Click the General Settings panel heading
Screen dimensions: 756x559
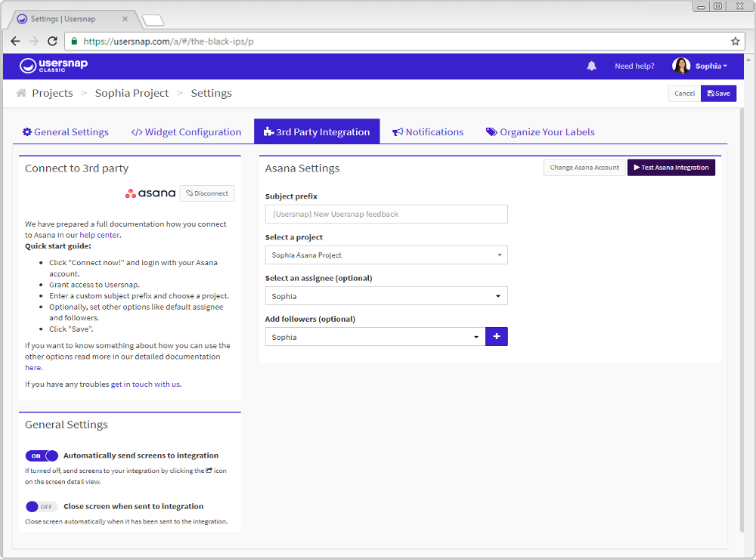(x=66, y=425)
